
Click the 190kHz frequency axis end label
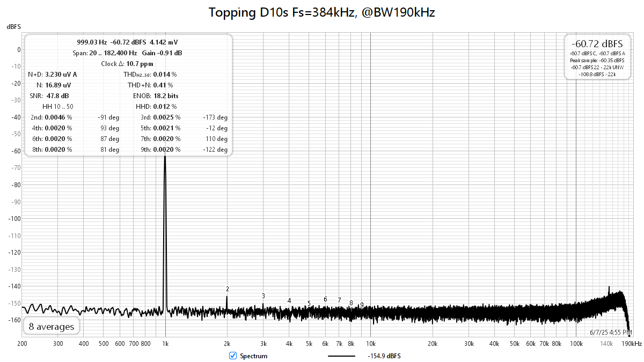coord(632,344)
